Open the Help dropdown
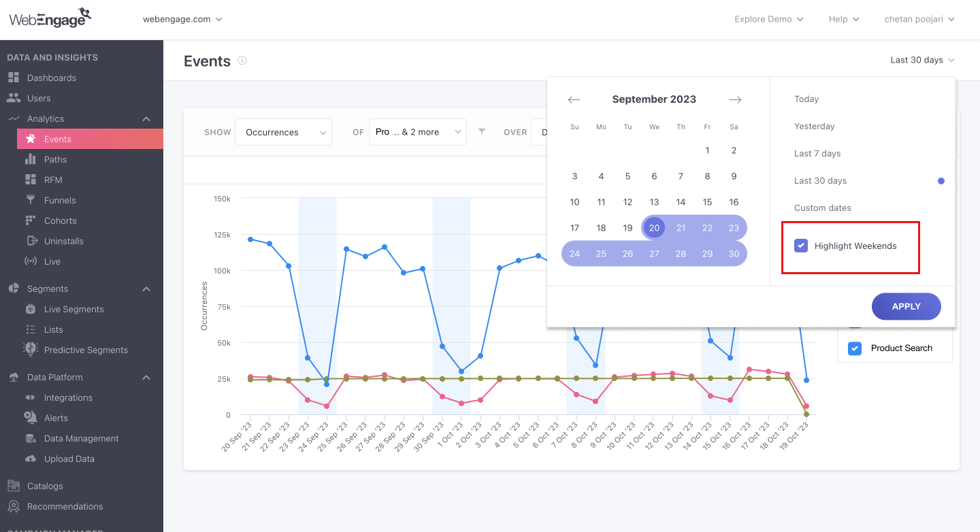The height and width of the screenshot is (532, 980). pos(844,19)
